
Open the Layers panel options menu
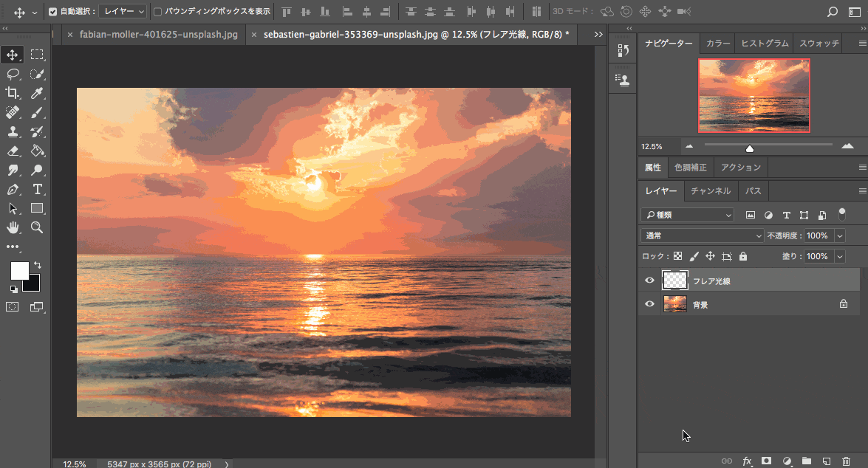[863, 191]
